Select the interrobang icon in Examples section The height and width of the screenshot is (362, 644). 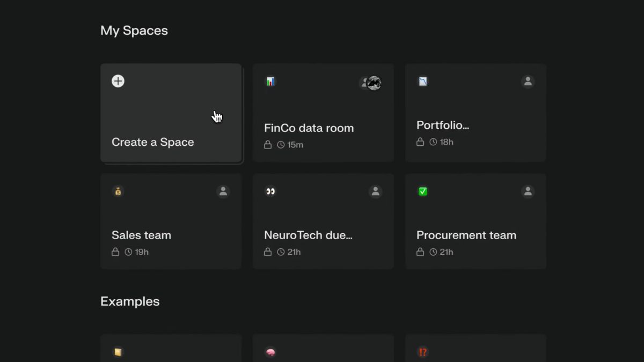click(422, 352)
